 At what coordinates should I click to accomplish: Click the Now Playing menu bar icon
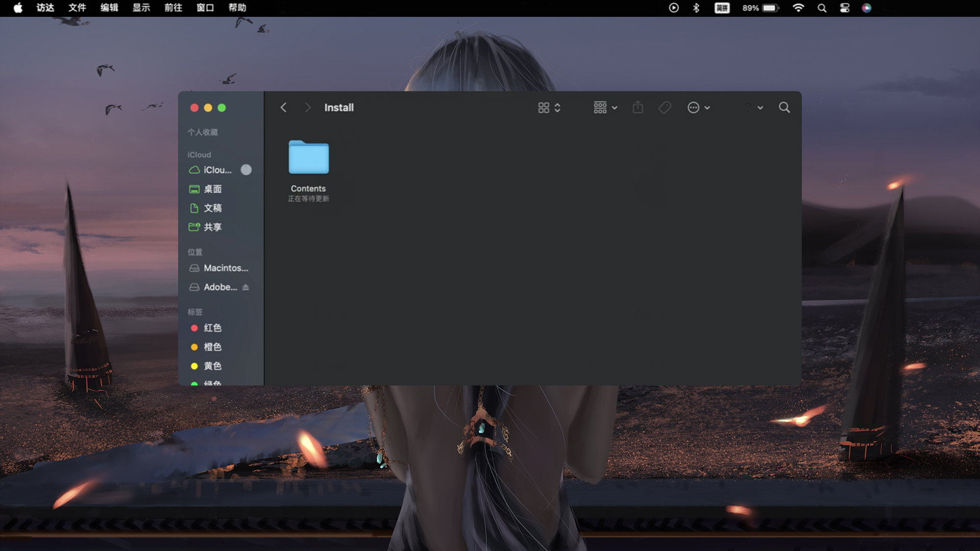click(674, 8)
